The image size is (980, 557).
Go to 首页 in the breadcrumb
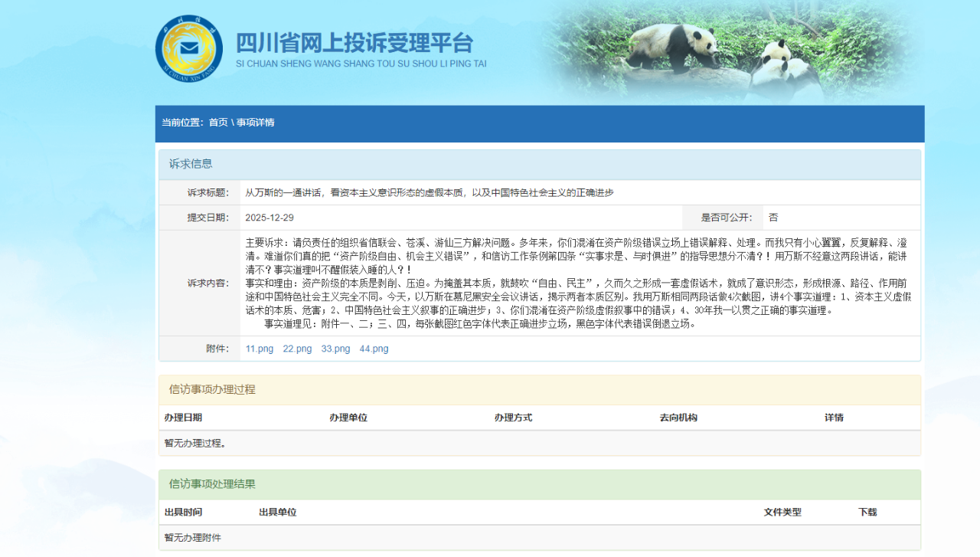click(218, 123)
